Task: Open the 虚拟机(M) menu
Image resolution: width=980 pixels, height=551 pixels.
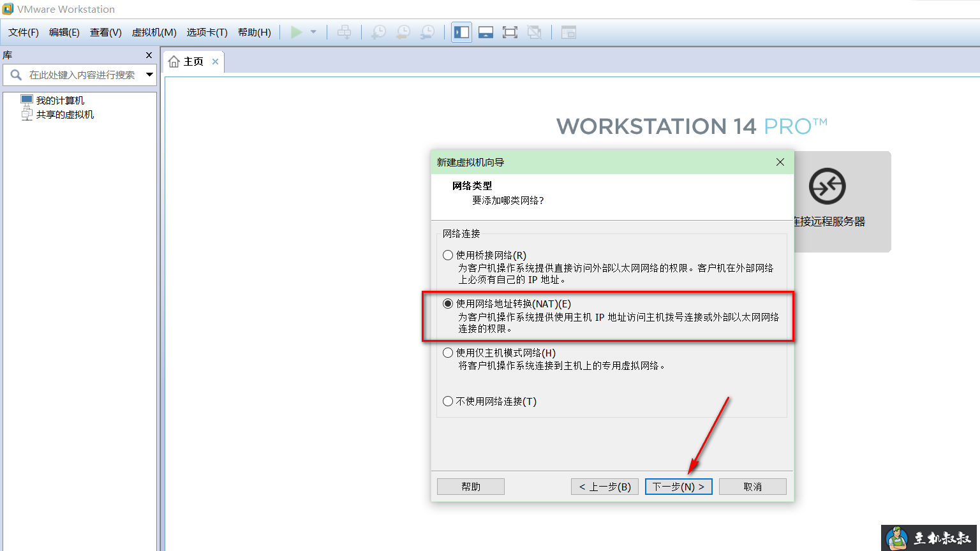Action: point(154,32)
